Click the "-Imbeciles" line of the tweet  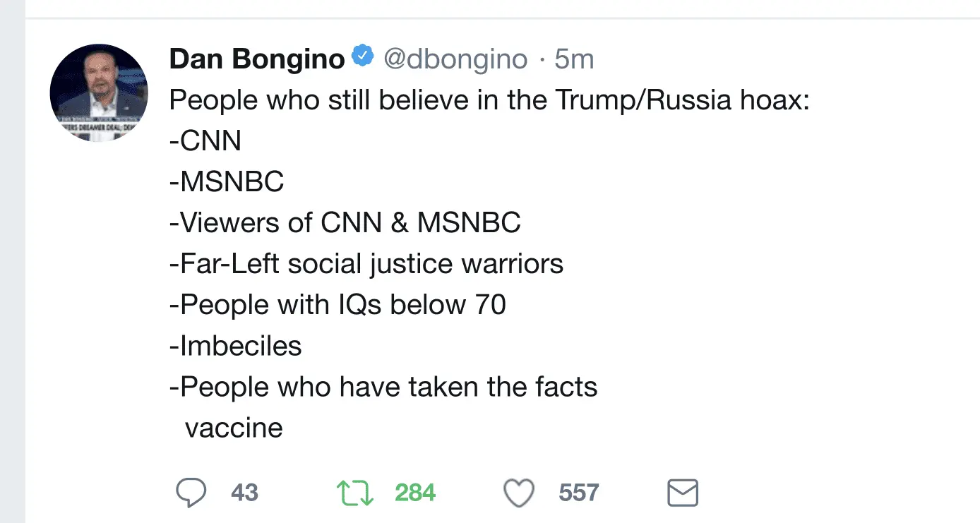pyautogui.click(x=236, y=346)
